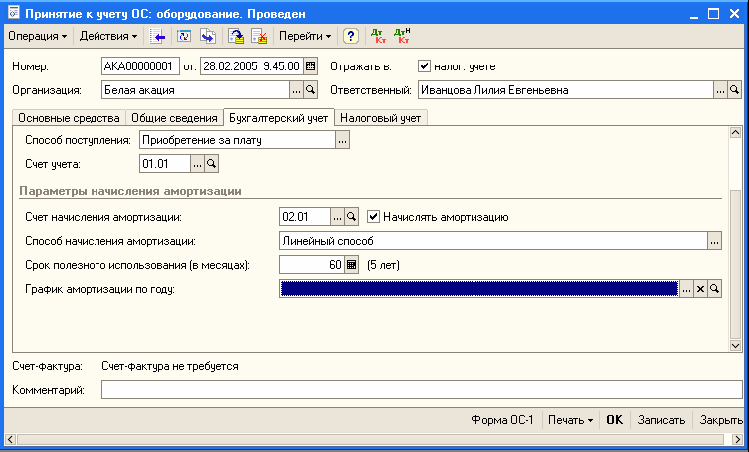Open the Печать dropdown menu
Viewport: 749px width, 452px height.
tap(570, 420)
